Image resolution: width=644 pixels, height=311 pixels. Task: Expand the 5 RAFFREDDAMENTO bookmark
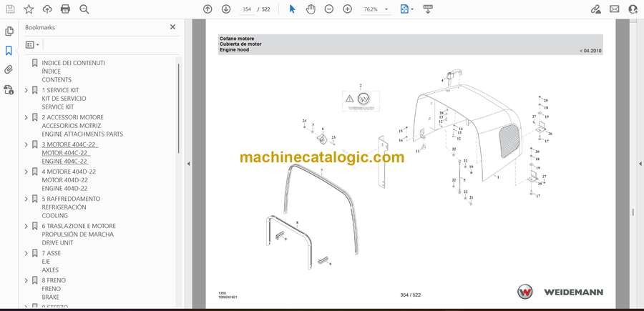[x=26, y=199]
